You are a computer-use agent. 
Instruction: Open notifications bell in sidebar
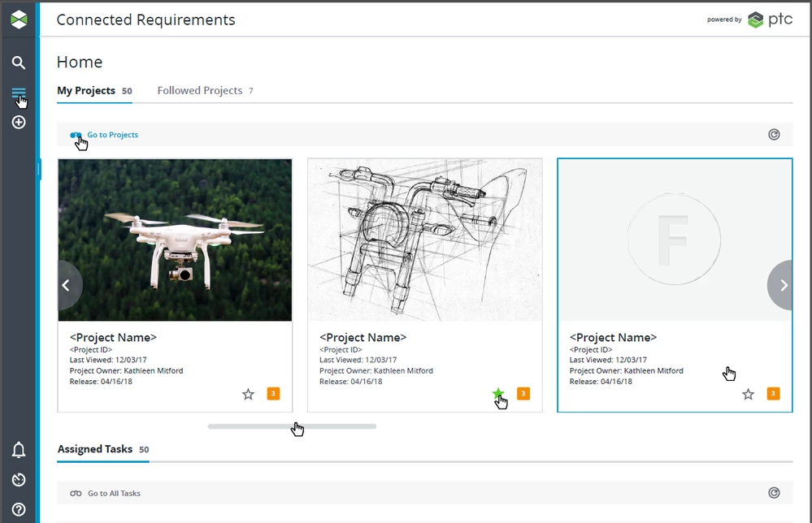[19, 450]
